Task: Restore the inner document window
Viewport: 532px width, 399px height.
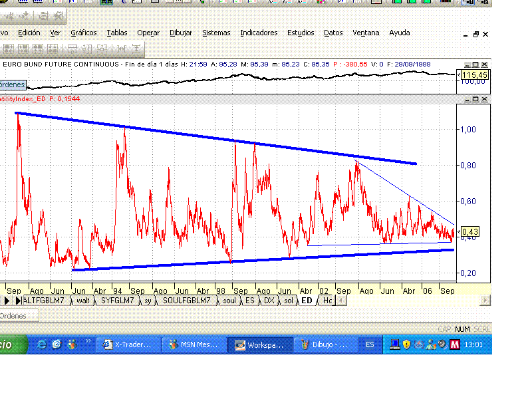Action: (x=476, y=34)
